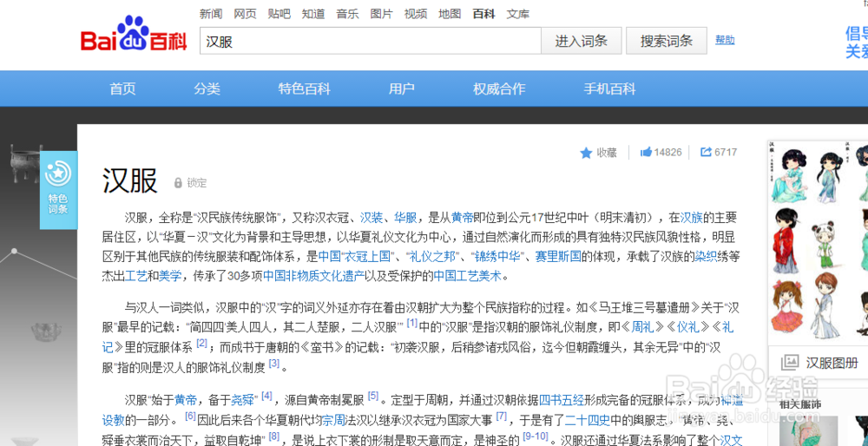
Task: Open the 尧舜 link
Action: pos(242,399)
